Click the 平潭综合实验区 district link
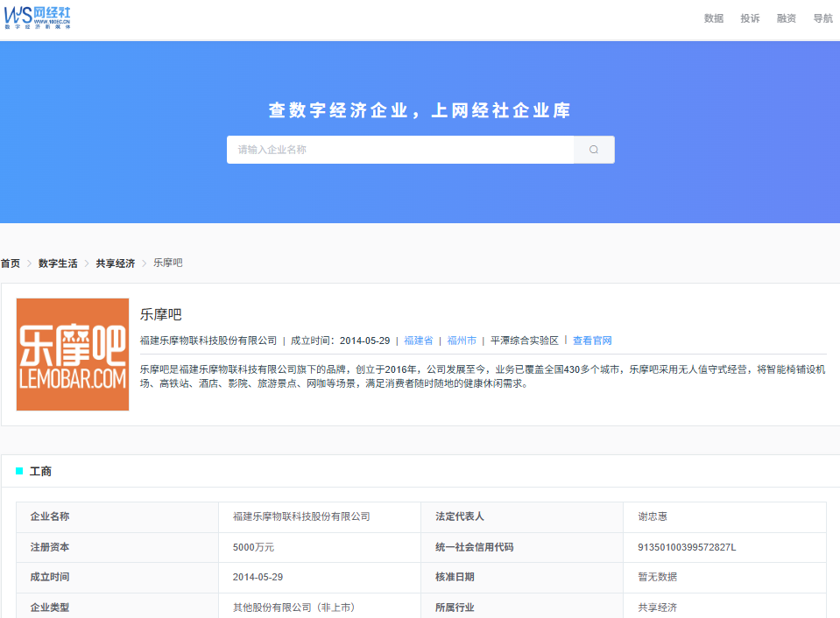Screen dimensions: 840x618 click(523, 341)
